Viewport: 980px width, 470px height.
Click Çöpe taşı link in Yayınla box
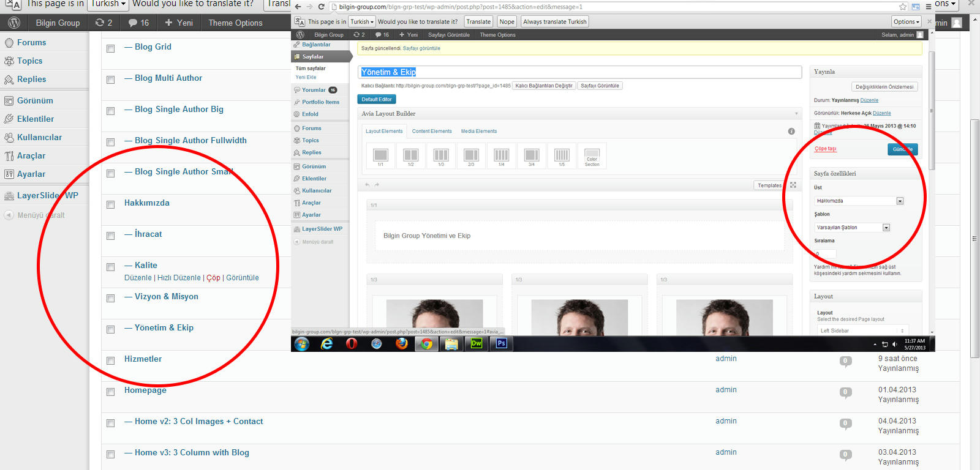click(x=825, y=149)
